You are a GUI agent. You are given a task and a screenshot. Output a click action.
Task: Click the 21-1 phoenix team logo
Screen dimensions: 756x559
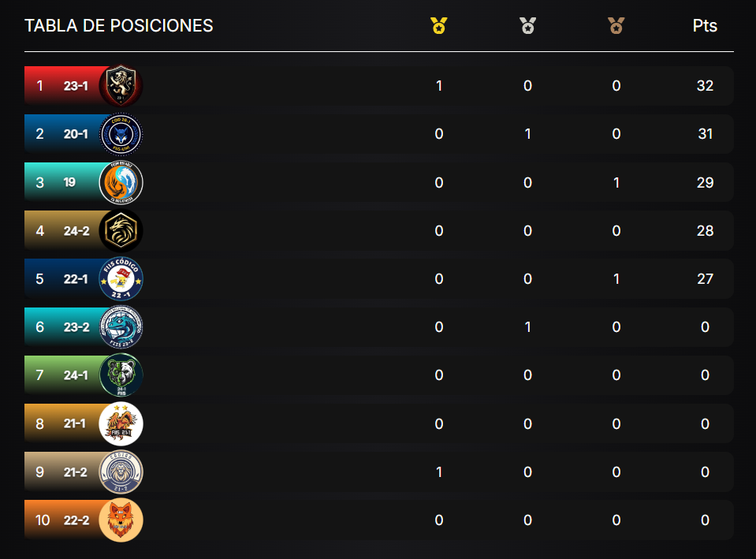pyautogui.click(x=121, y=423)
